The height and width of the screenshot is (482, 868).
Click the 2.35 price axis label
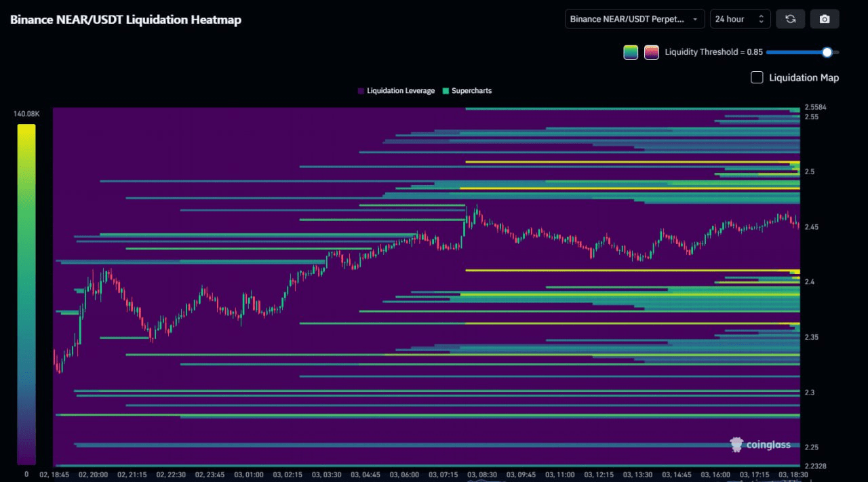point(812,337)
